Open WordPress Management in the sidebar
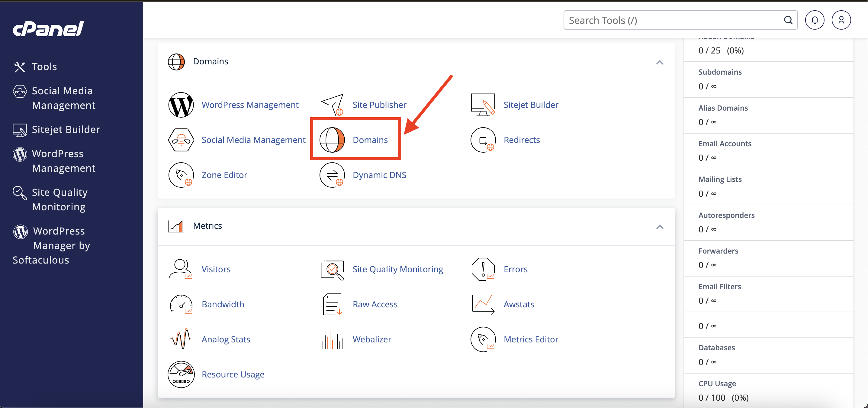868x408 pixels. tap(63, 161)
